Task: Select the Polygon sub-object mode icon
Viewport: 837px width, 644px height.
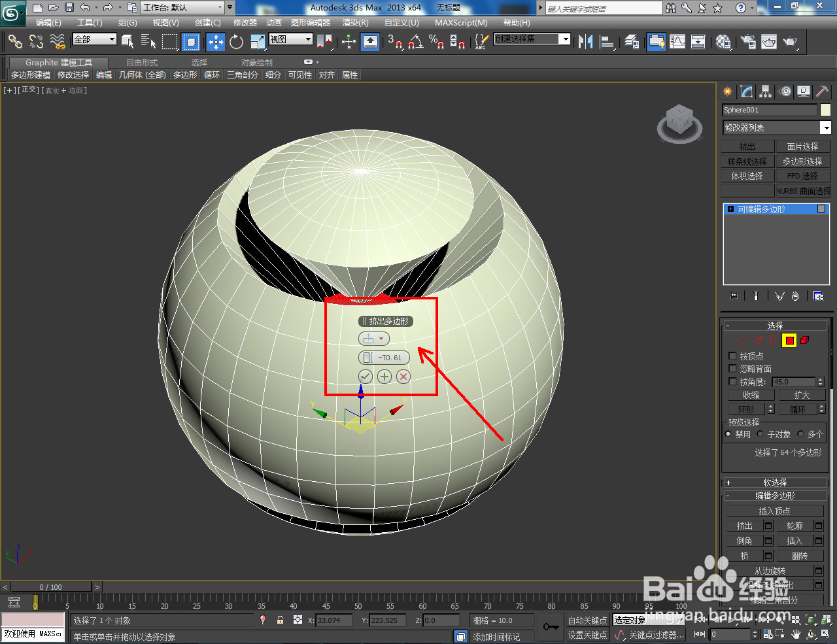Action: pos(789,340)
